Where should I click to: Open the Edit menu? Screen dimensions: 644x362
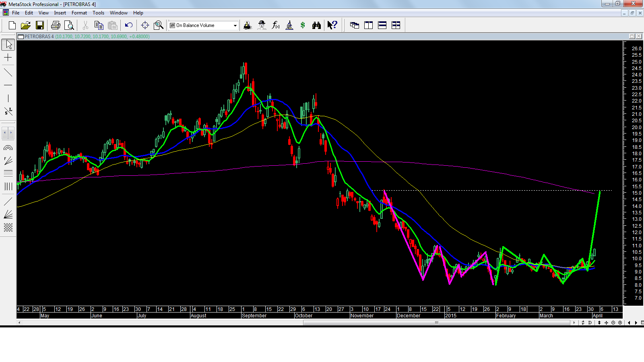[29, 13]
